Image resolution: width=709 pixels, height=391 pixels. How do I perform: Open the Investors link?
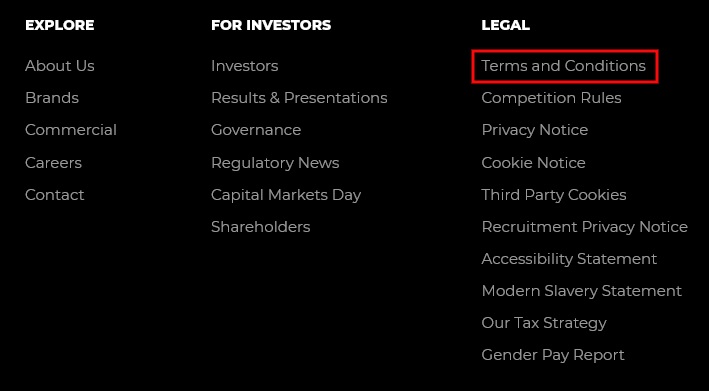(245, 66)
